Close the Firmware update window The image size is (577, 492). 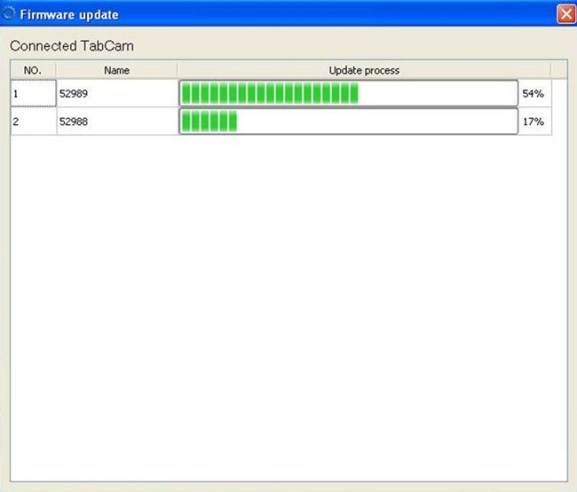pyautogui.click(x=566, y=14)
